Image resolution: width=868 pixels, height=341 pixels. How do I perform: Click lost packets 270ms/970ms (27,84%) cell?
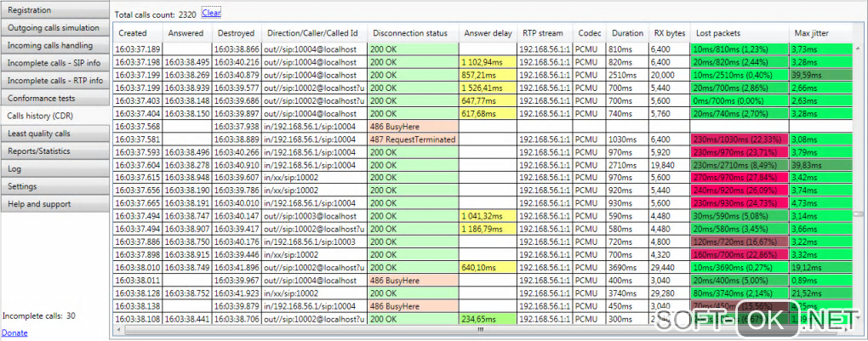[740, 178]
